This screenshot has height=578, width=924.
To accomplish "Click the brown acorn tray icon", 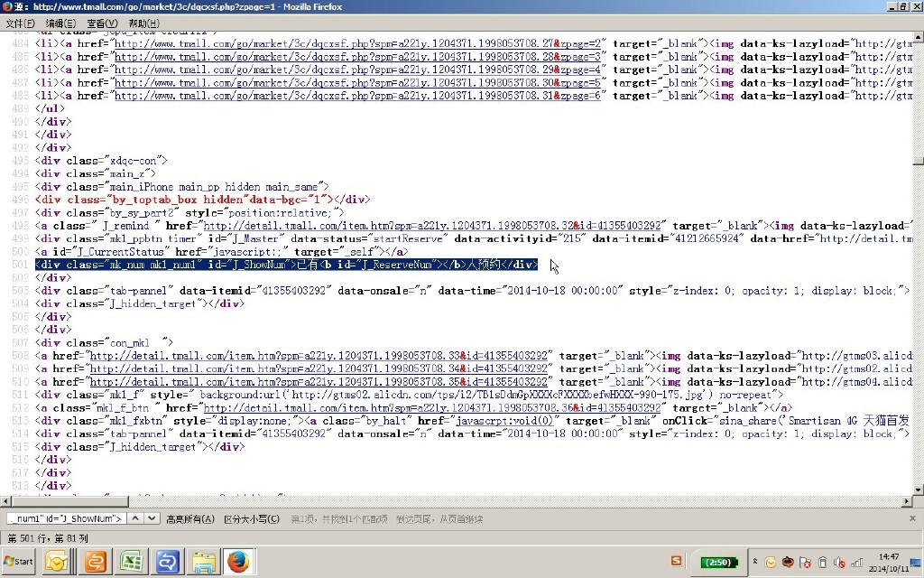I will point(787,562).
